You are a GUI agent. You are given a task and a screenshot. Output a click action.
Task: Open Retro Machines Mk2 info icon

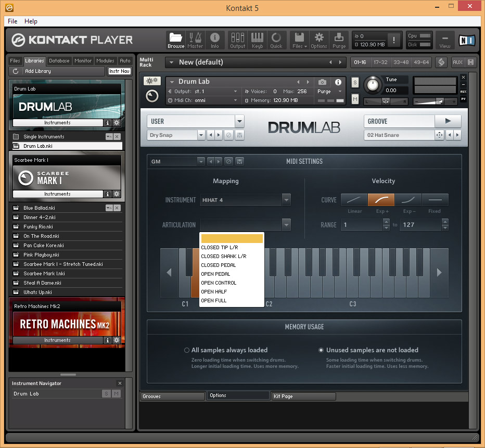107,340
